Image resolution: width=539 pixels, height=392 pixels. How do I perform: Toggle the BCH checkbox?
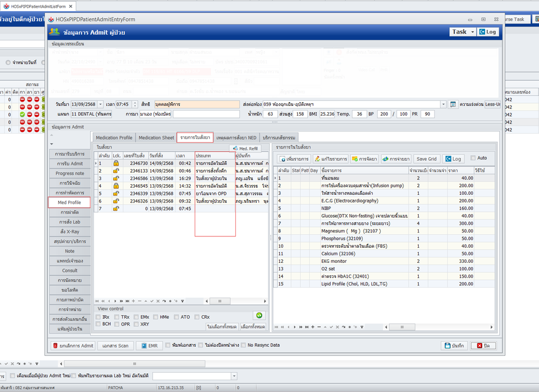(99, 324)
